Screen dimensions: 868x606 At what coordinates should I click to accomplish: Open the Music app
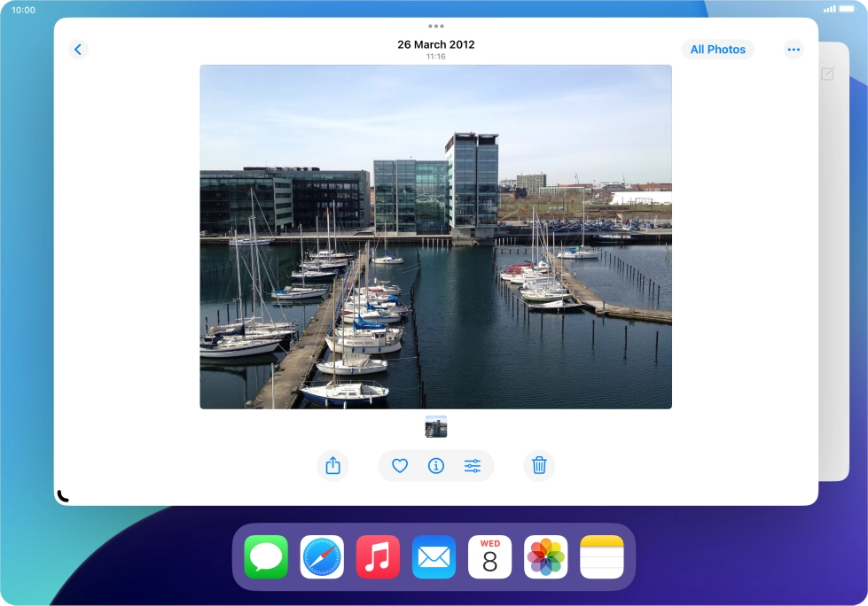pyautogui.click(x=377, y=556)
